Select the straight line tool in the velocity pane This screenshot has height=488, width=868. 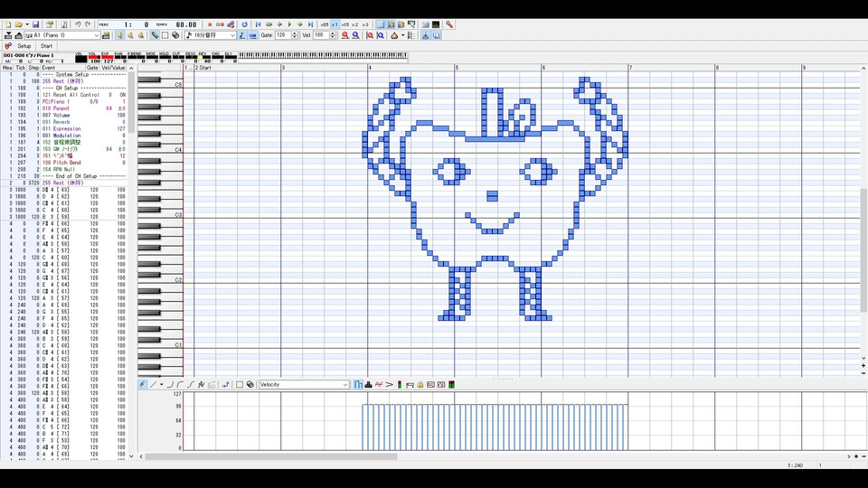tap(153, 385)
